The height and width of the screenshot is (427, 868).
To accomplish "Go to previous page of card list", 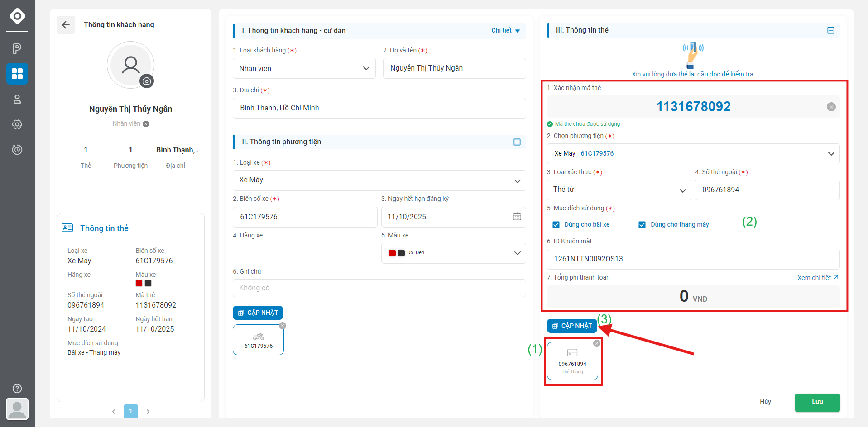I will [x=114, y=412].
